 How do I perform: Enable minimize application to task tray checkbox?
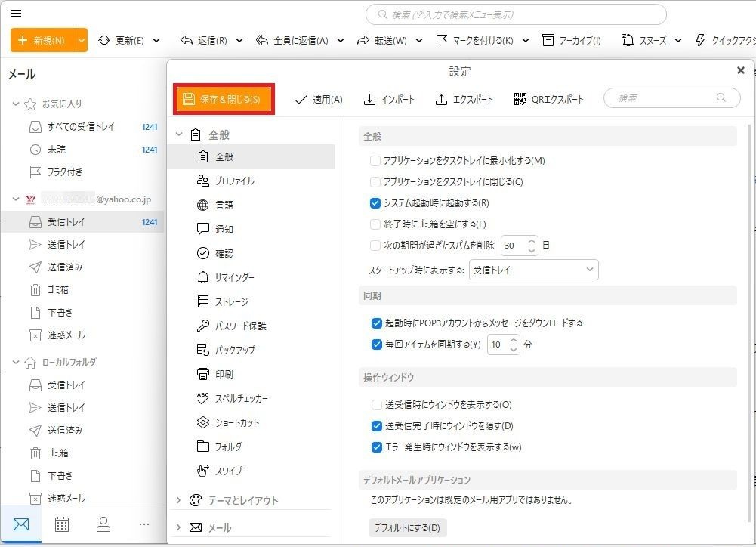pos(375,161)
